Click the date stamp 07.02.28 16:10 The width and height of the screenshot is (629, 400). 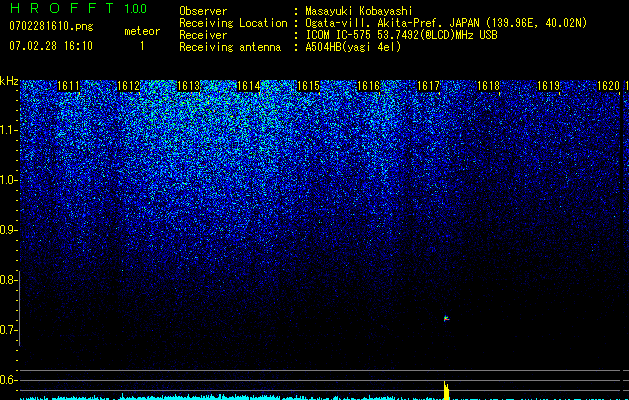pyautogui.click(x=51, y=46)
